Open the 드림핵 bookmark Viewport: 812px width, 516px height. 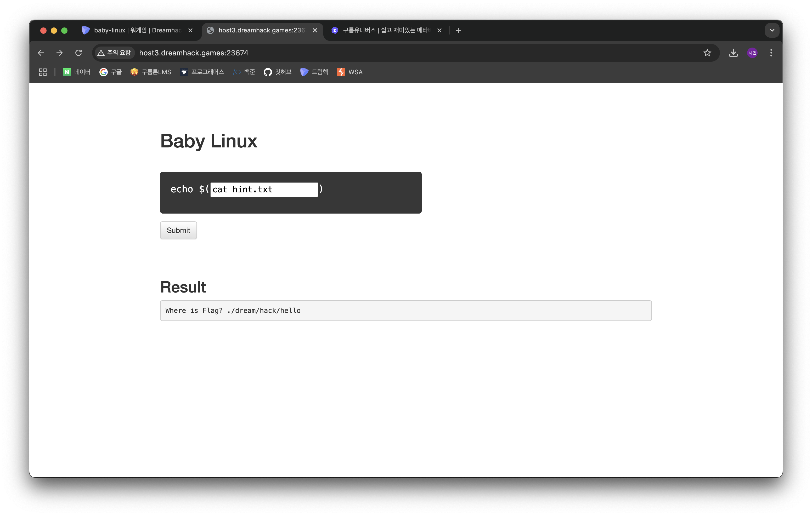pyautogui.click(x=314, y=72)
